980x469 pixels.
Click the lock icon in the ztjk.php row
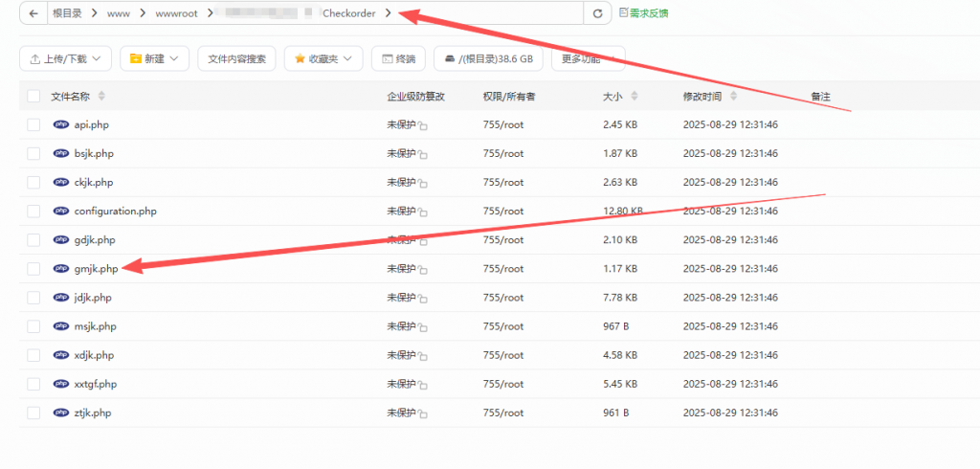[x=422, y=414]
